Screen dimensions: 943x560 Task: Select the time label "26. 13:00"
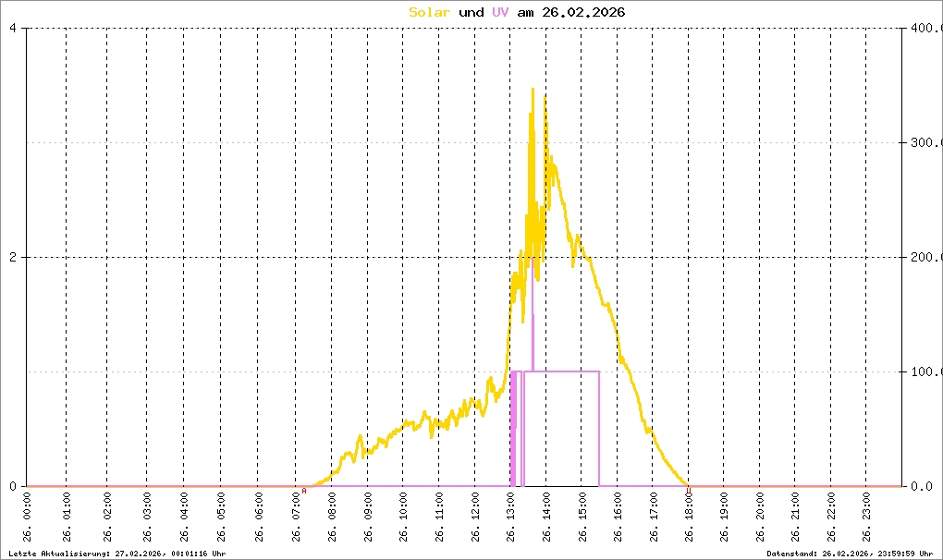point(510,517)
